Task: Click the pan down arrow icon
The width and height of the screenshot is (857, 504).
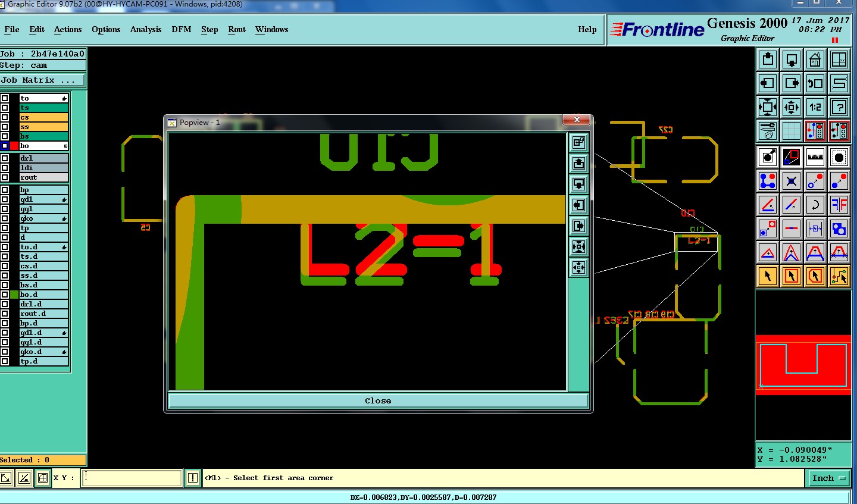Action: click(792, 60)
